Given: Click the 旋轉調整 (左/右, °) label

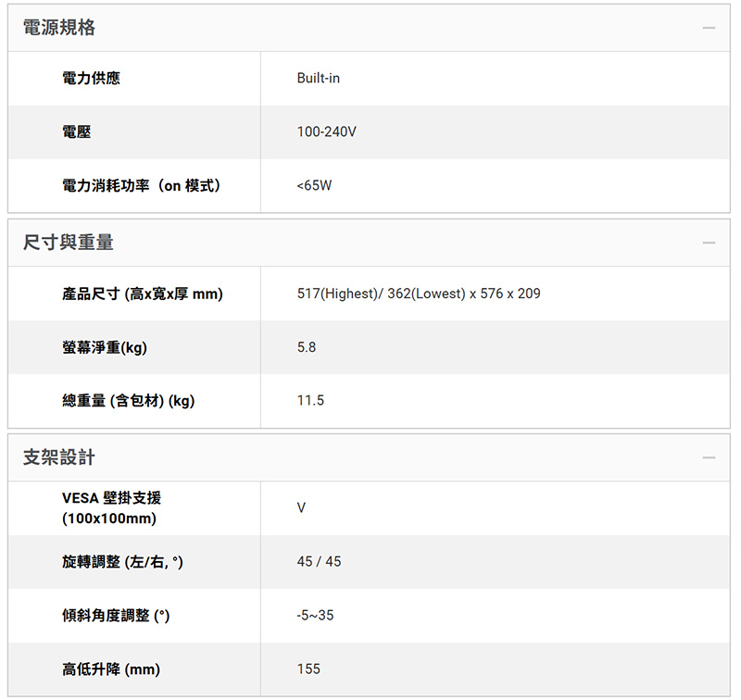Looking at the screenshot, I should click(x=122, y=562).
